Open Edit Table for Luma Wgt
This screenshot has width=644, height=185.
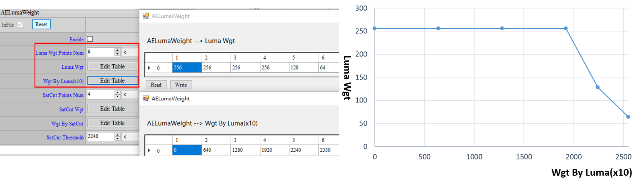click(x=112, y=66)
